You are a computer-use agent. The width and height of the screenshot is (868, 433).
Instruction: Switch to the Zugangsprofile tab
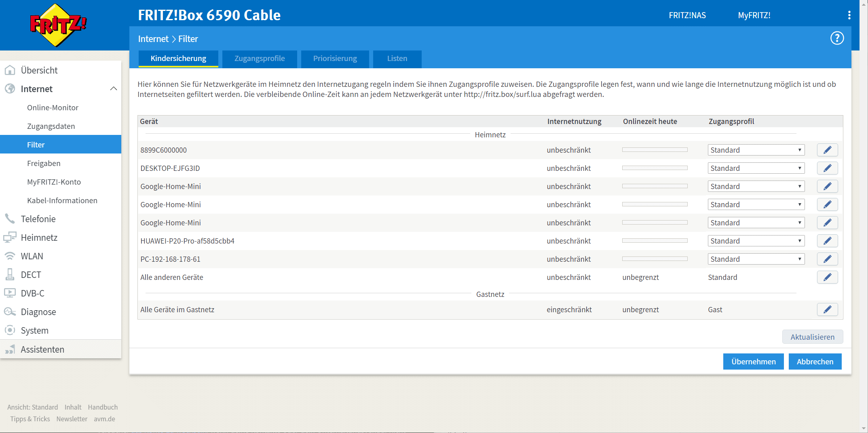260,59
